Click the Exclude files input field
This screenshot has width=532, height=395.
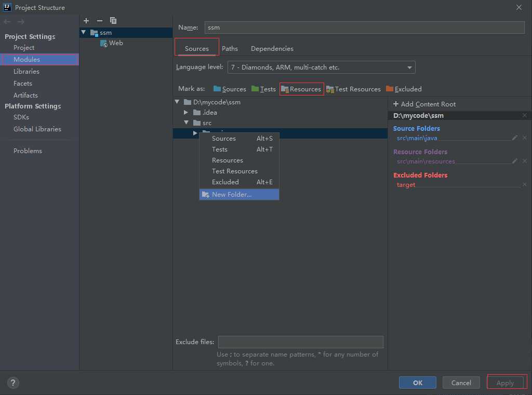[x=301, y=342]
